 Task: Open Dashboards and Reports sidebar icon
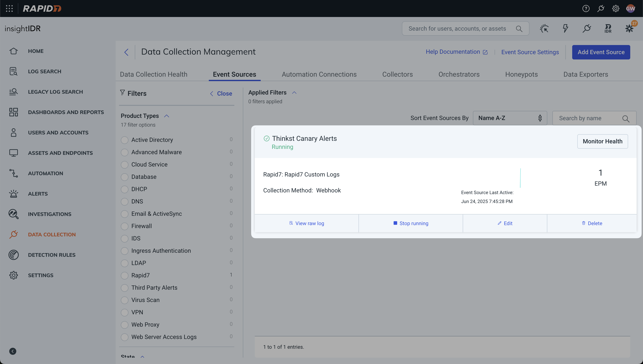[14, 112]
